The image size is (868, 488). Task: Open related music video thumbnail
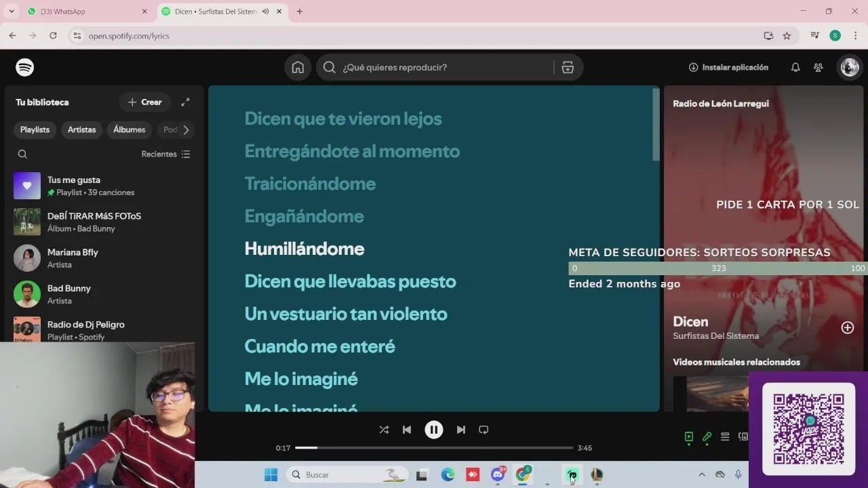point(712,393)
